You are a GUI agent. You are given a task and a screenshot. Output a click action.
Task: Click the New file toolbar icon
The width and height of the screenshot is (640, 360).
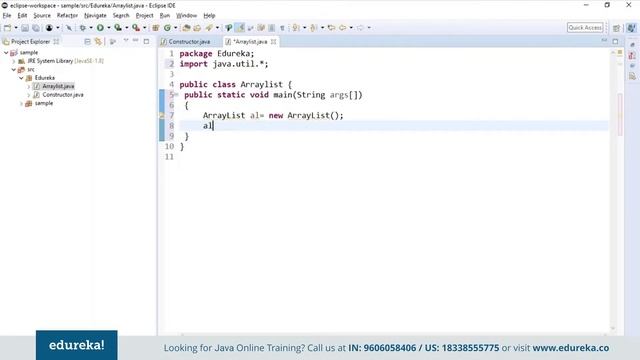click(7, 28)
